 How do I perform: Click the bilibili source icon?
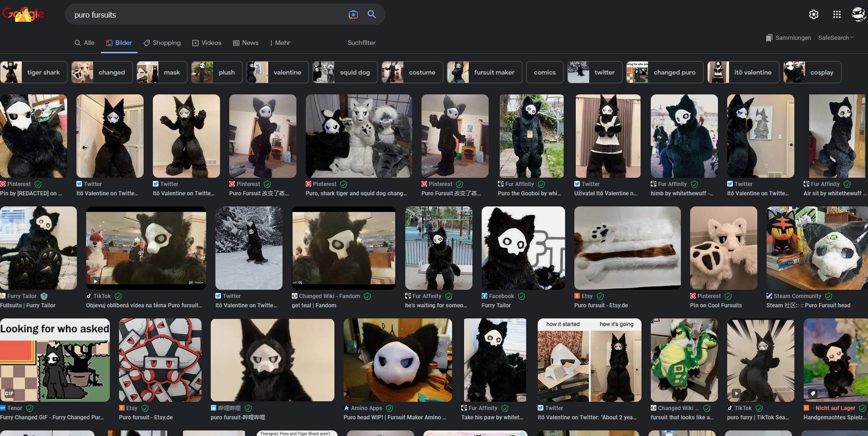pyautogui.click(x=214, y=408)
